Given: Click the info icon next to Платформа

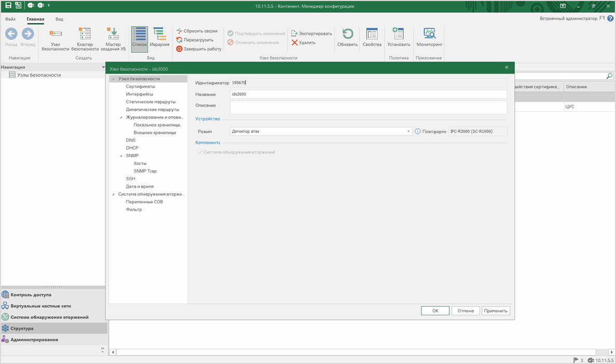Looking at the screenshot, I should point(418,132).
